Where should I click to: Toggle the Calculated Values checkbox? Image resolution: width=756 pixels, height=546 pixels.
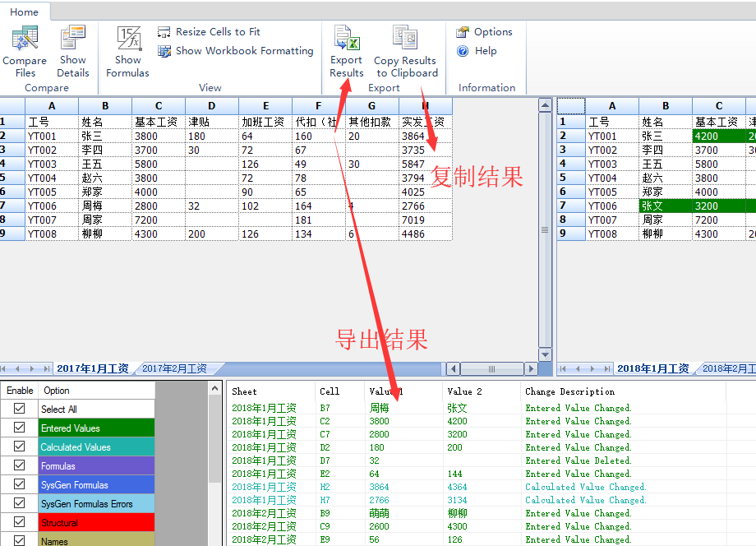coord(19,447)
